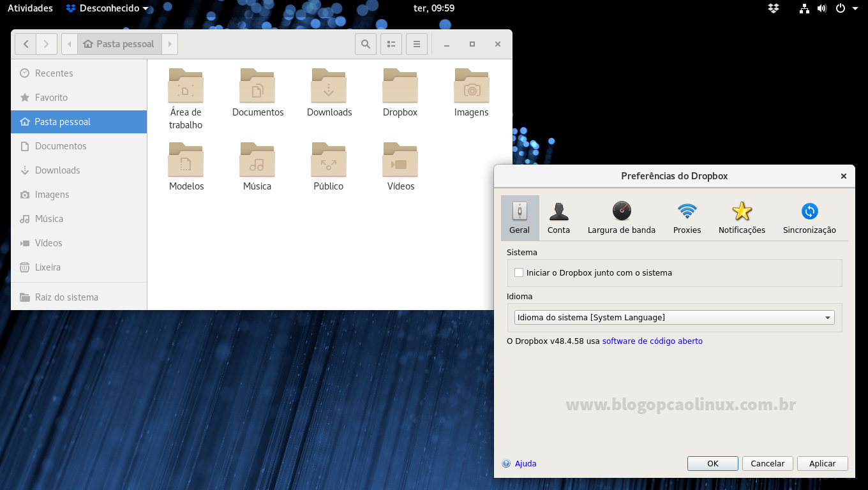
Task: Close the Preferências do Dropbox dialog
Action: tap(843, 176)
